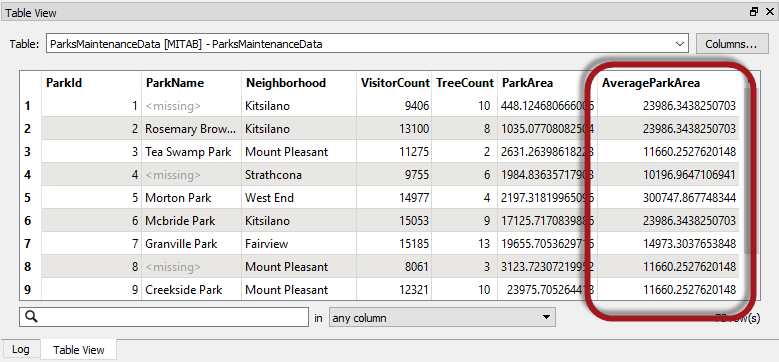779x362 pixels.
Task: Select the Table View tab
Action: click(x=78, y=350)
